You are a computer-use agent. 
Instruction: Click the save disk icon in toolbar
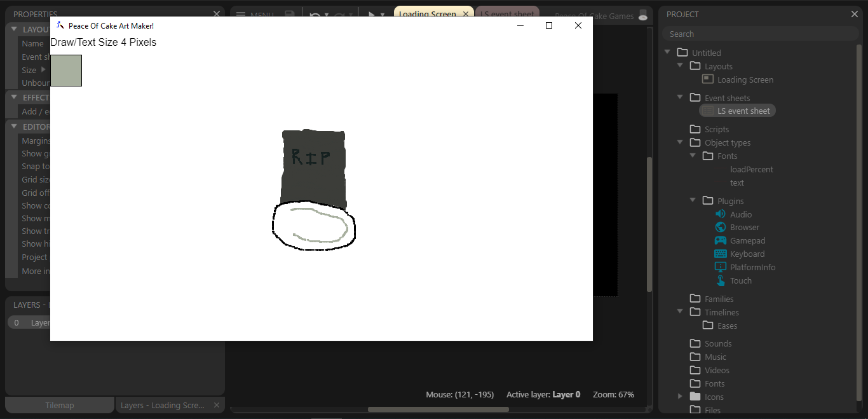290,15
